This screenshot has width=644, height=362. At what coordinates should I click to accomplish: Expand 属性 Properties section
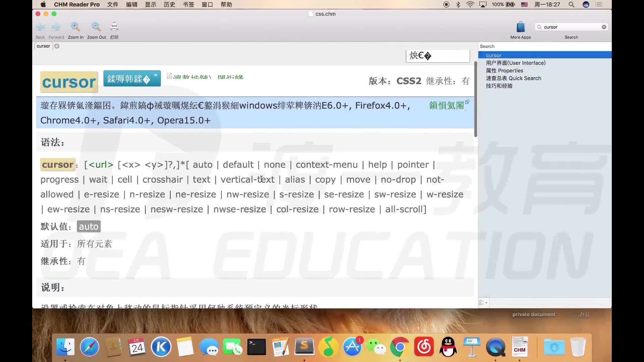click(x=504, y=70)
